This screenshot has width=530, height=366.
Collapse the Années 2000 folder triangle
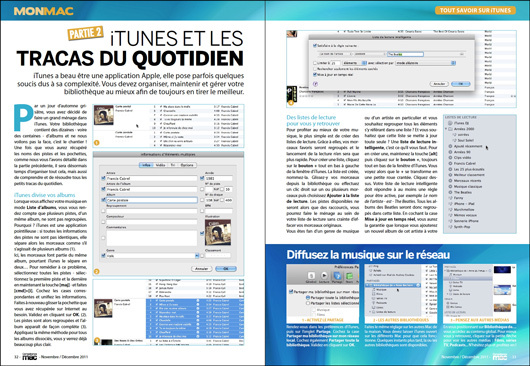(x=446, y=129)
